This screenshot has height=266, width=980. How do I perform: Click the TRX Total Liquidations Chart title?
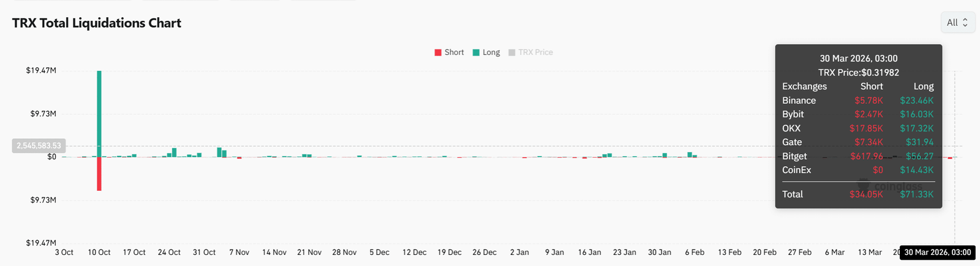[97, 23]
